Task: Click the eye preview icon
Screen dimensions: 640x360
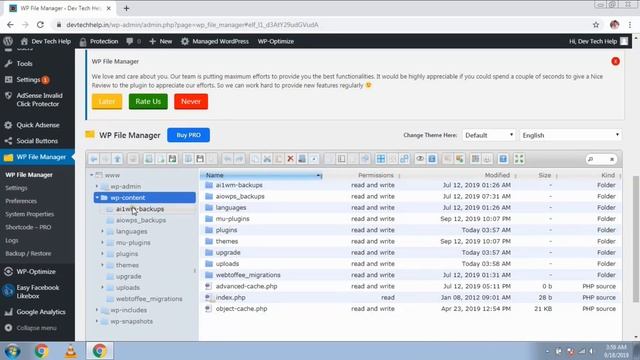Action: tap(420, 159)
